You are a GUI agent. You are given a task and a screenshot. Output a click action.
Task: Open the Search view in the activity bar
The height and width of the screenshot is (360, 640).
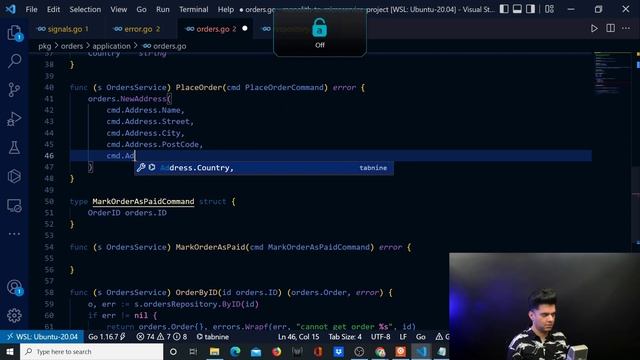pos(14,61)
